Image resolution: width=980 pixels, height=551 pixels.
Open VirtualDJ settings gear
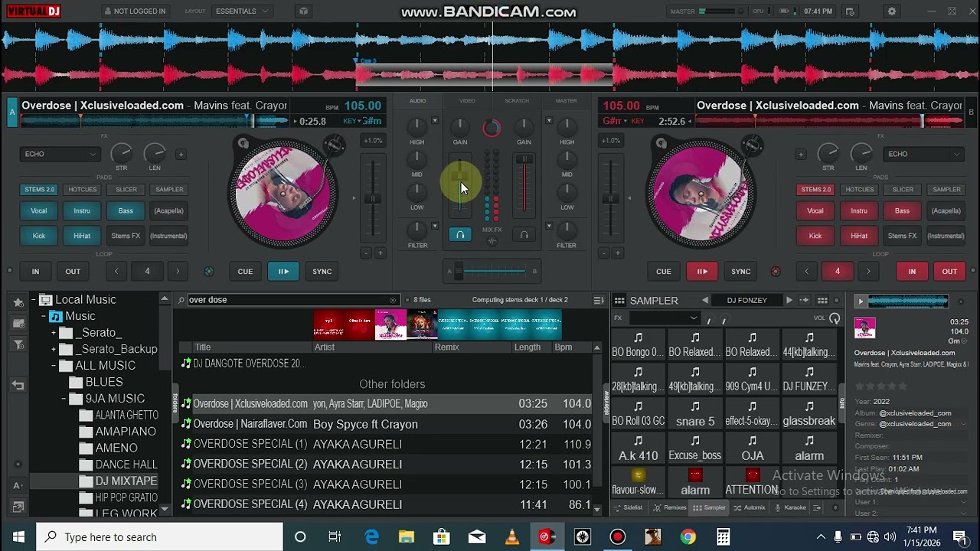[x=891, y=11]
